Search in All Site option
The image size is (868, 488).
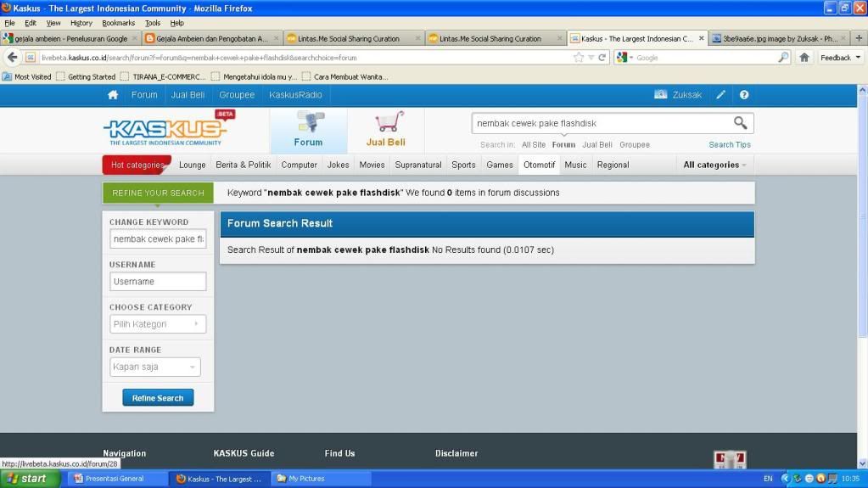(x=534, y=144)
